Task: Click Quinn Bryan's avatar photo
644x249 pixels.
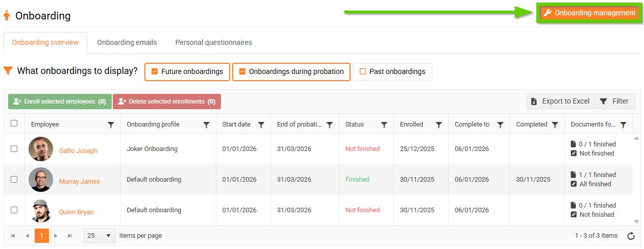Action: (x=41, y=210)
